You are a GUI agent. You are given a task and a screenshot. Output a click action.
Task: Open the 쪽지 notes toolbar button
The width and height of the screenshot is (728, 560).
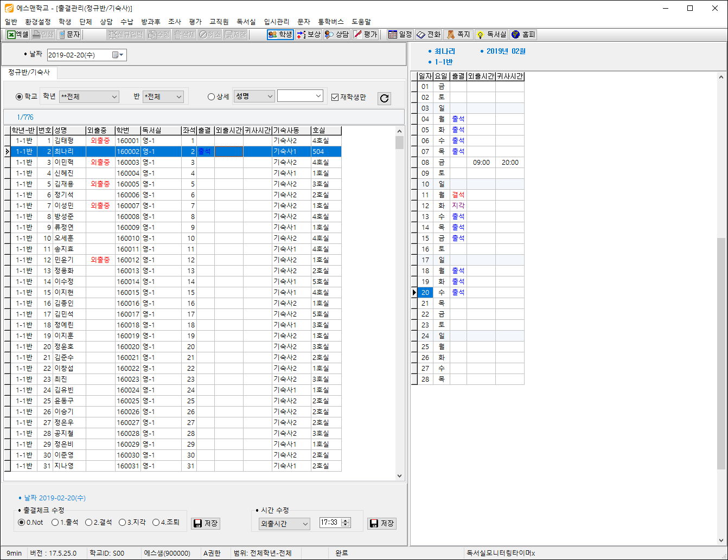coord(458,35)
